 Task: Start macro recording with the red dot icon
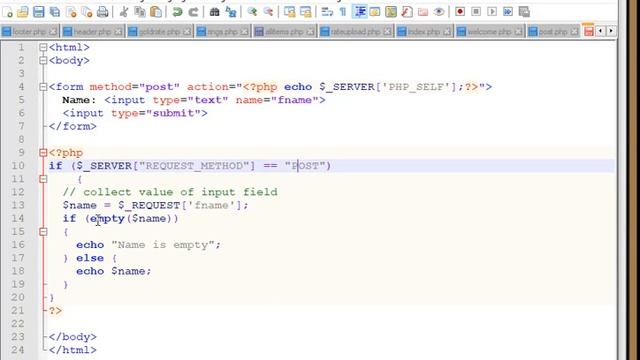coord(460,11)
